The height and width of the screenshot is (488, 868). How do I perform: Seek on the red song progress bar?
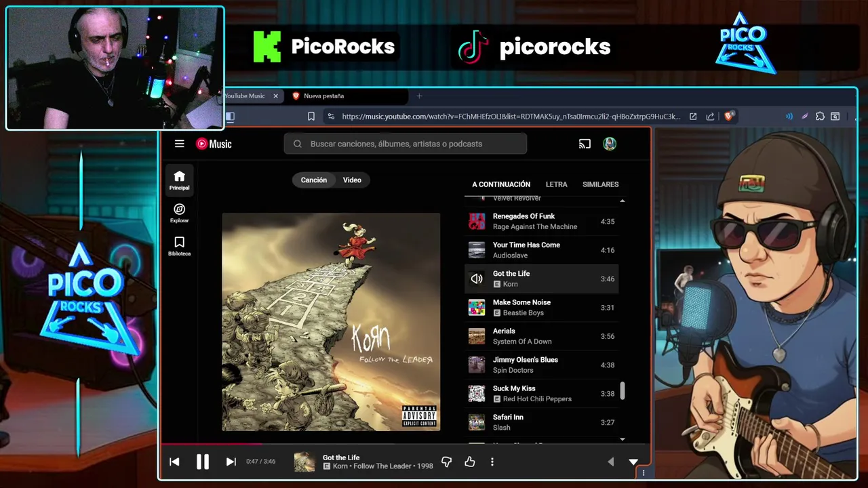pyautogui.click(x=211, y=445)
